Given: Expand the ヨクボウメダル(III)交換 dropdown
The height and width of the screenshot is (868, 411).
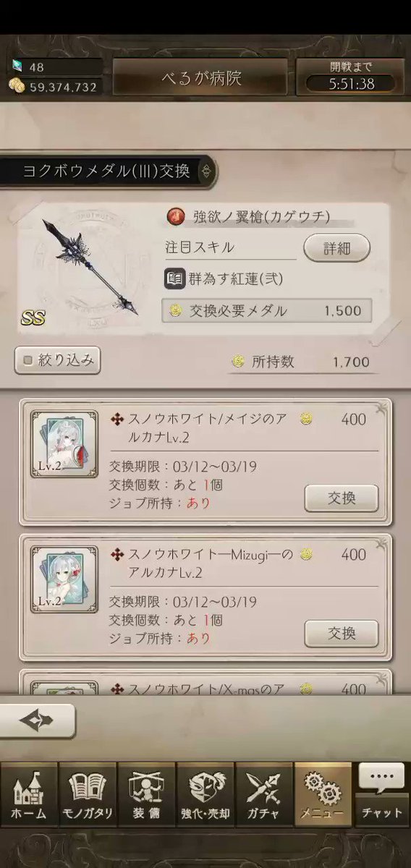Looking at the screenshot, I should click(x=107, y=171).
